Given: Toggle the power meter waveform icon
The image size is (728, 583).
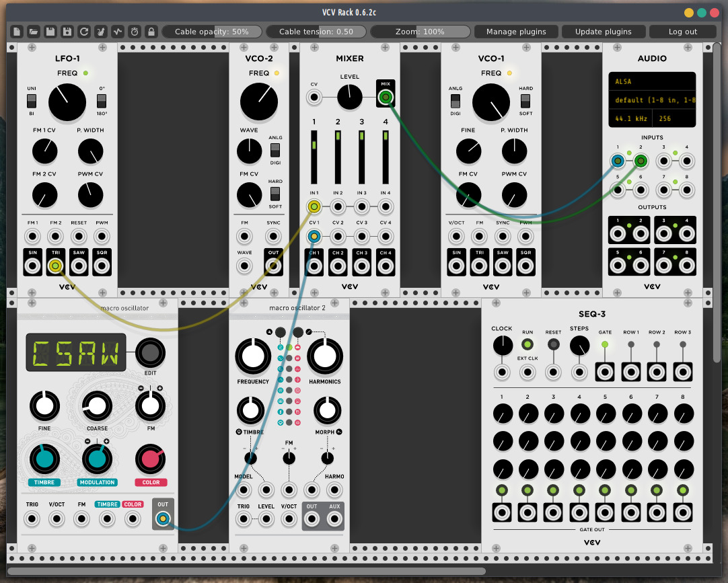Looking at the screenshot, I should [118, 32].
